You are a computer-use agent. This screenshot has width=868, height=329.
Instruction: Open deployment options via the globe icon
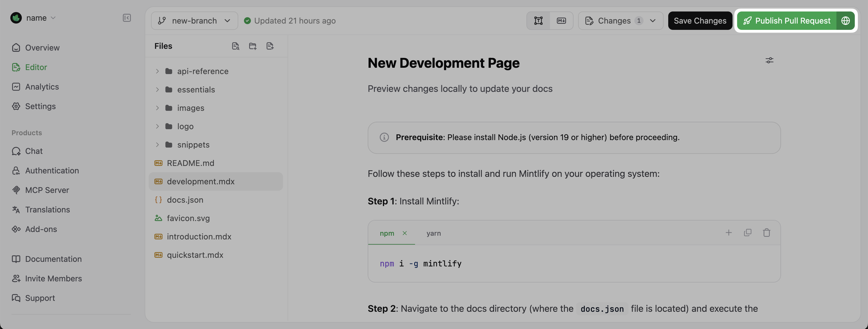pos(846,21)
